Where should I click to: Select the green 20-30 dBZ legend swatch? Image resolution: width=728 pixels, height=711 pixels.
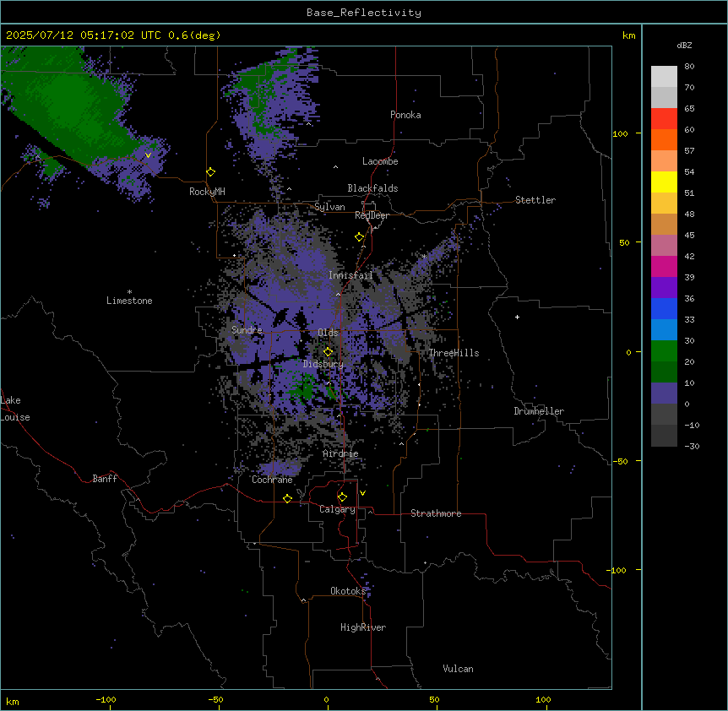[x=664, y=351]
